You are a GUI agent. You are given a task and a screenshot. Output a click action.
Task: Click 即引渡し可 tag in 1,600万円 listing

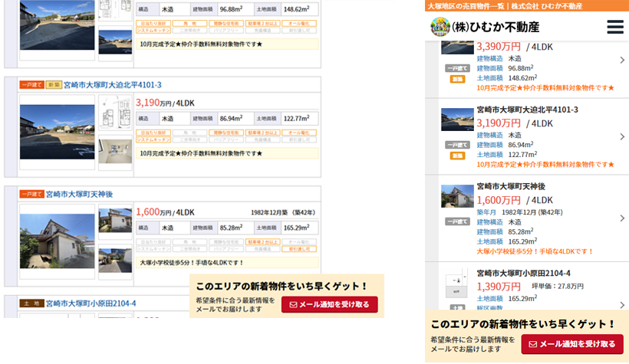click(299, 249)
